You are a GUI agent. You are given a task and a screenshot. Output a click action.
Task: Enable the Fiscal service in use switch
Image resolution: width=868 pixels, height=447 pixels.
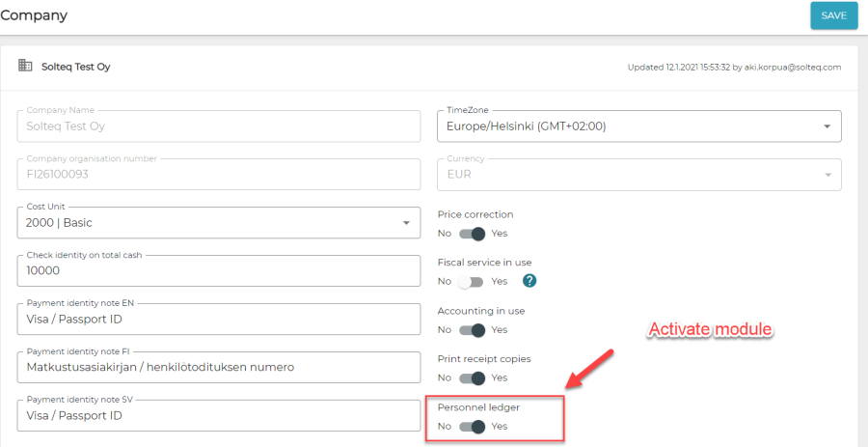pyautogui.click(x=472, y=281)
